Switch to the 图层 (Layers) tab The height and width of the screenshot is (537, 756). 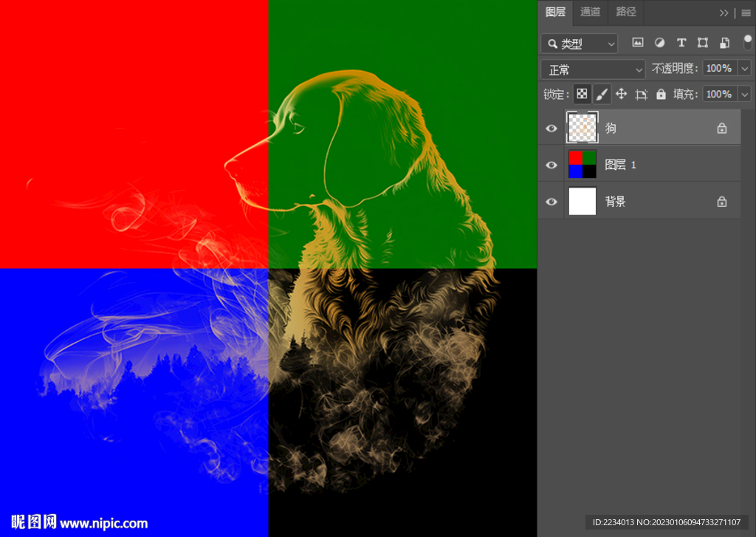555,12
